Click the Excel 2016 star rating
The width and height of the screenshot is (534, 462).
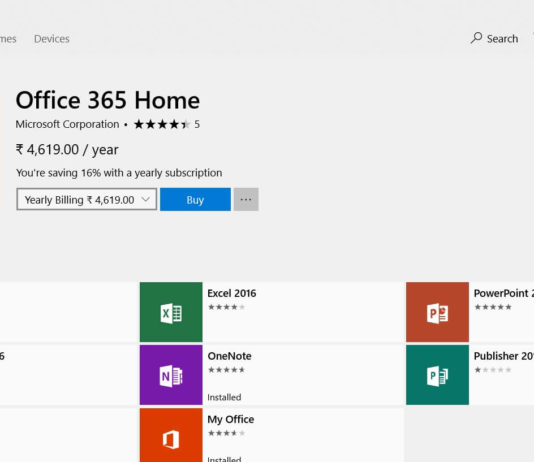click(x=226, y=307)
